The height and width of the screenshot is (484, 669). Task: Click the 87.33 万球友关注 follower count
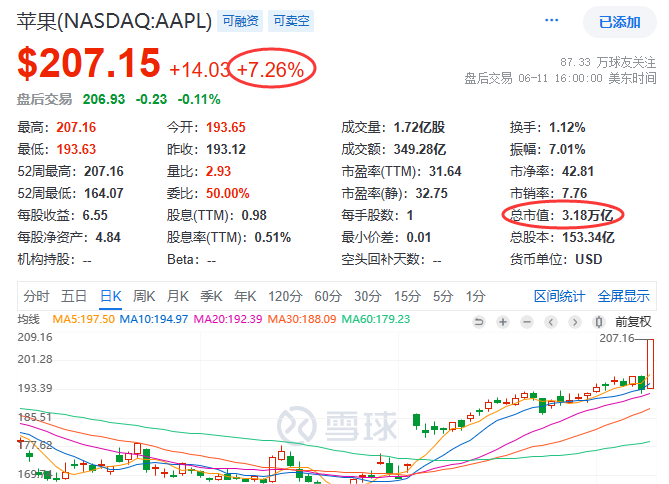click(x=608, y=62)
